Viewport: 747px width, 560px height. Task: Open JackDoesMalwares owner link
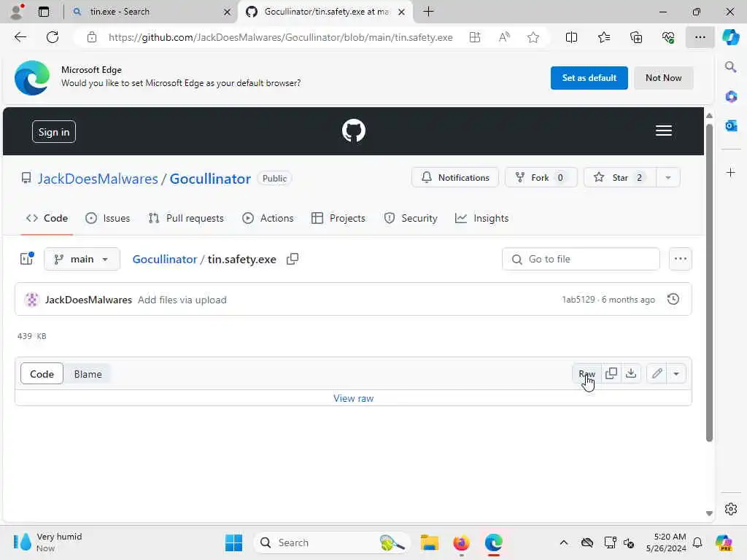[98, 179]
